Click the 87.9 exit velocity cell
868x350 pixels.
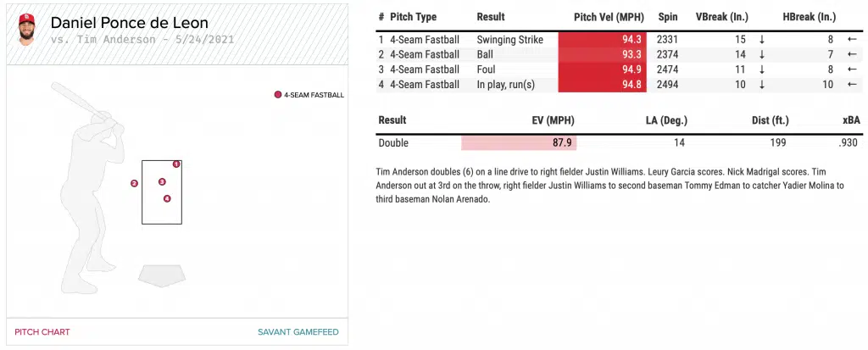[562, 143]
